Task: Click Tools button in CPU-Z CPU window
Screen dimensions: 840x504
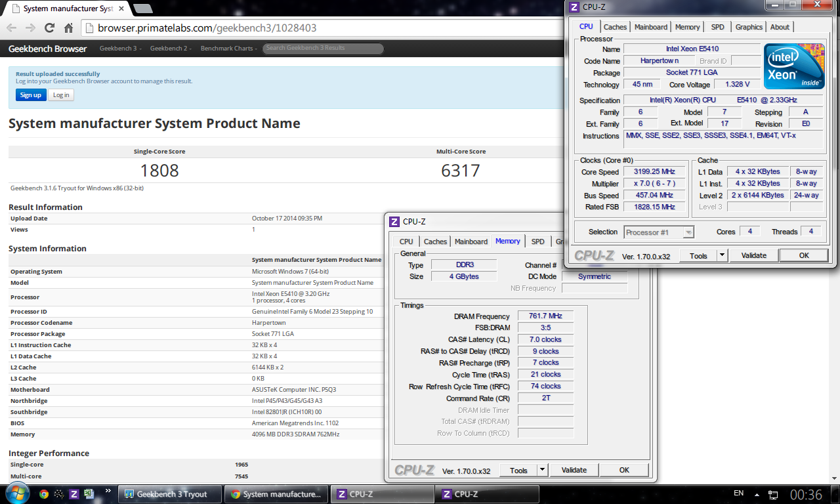Action: pyautogui.click(x=698, y=256)
